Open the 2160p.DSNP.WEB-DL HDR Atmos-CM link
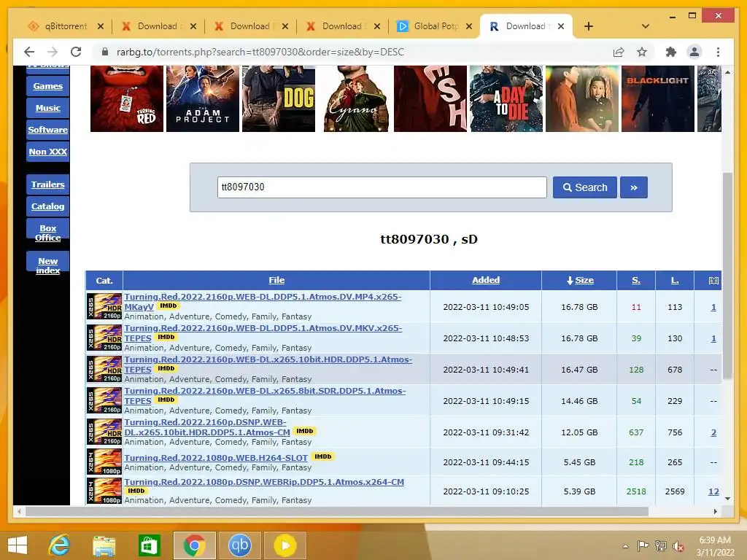The width and height of the screenshot is (747, 560). tap(207, 427)
